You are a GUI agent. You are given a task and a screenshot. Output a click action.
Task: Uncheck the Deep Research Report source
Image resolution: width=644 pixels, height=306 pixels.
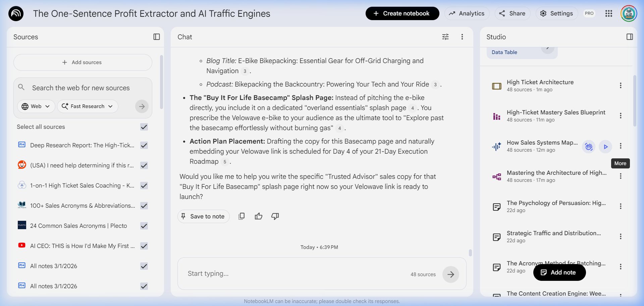tap(144, 145)
